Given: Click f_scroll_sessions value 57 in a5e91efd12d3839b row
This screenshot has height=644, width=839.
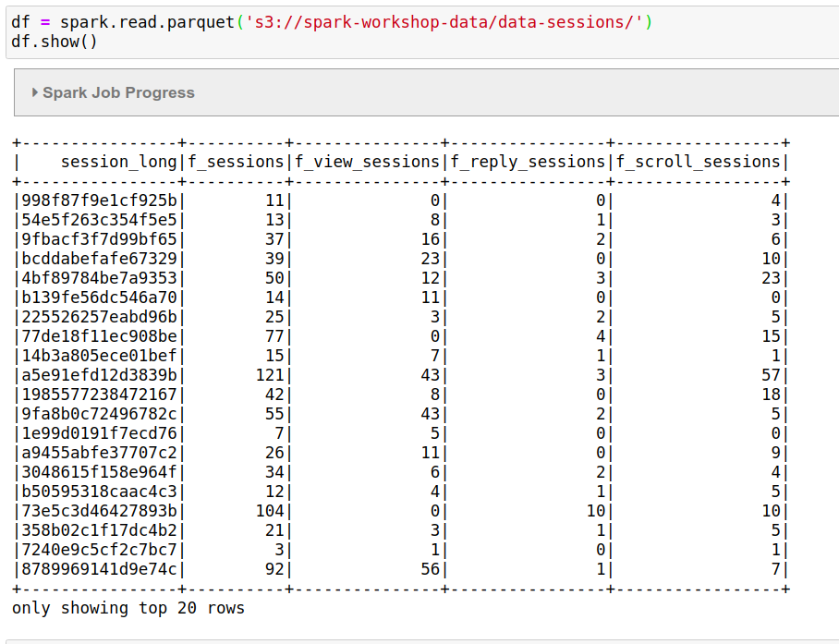Looking at the screenshot, I should click(x=771, y=375).
